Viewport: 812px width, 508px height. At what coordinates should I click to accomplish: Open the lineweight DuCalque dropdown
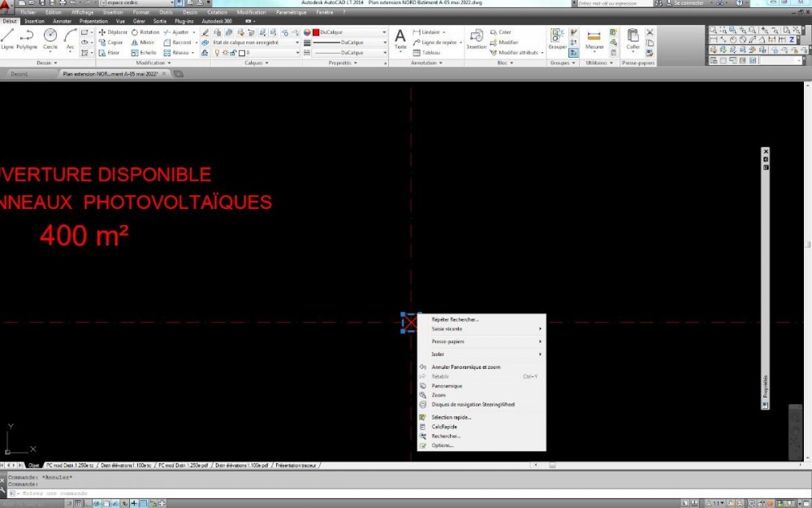click(x=350, y=42)
